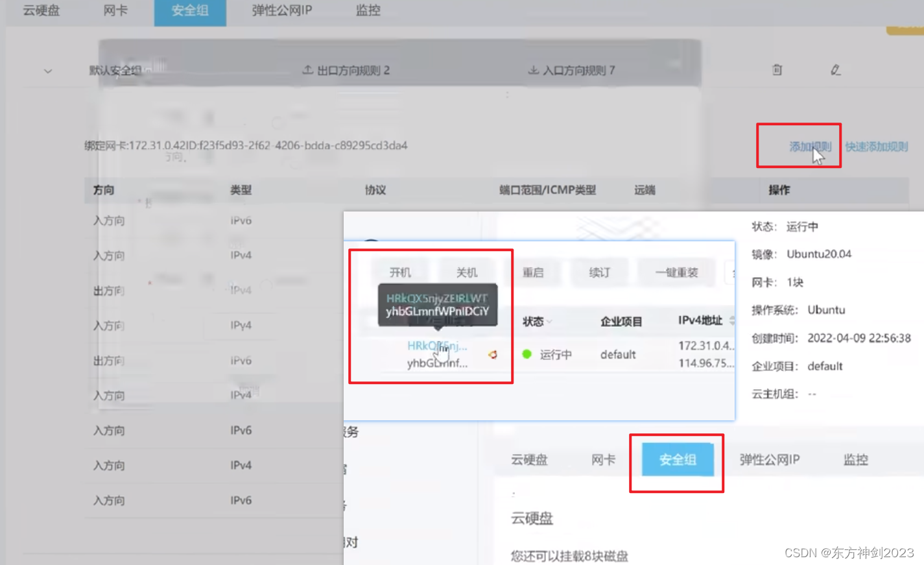Viewport: 924px width, 565px height.
Task: Click the 114.96.75... public IP cell
Action: pos(706,363)
